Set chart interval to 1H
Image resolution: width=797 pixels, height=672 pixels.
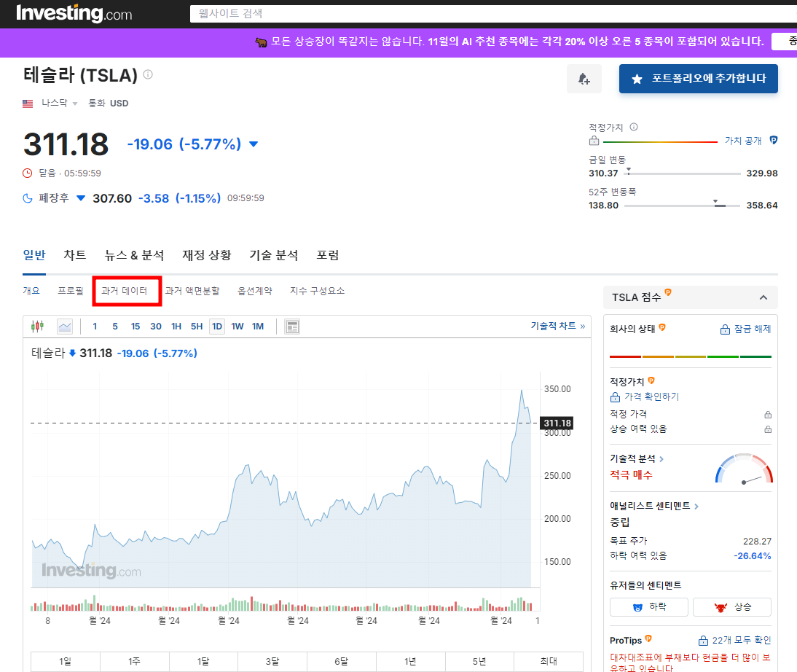[176, 327]
